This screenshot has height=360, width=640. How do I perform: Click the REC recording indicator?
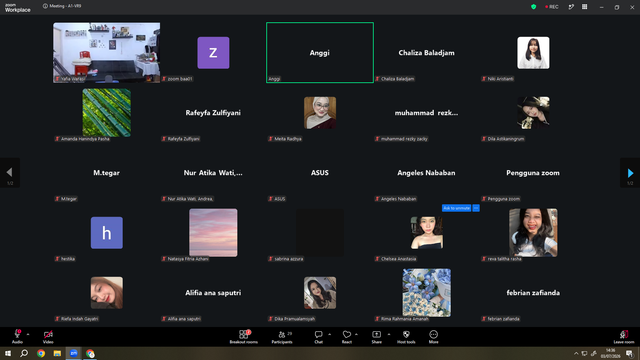(x=552, y=7)
